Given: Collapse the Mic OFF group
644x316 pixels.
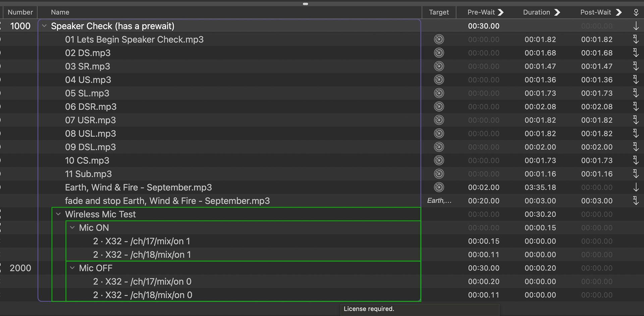Looking at the screenshot, I should pos(72,268).
